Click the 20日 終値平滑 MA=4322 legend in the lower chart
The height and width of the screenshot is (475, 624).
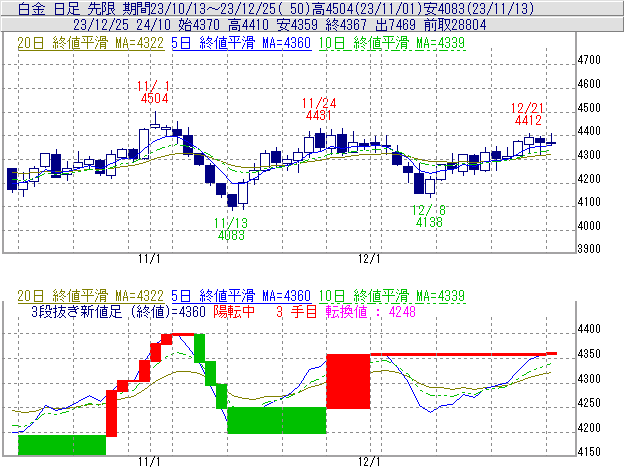(91, 296)
